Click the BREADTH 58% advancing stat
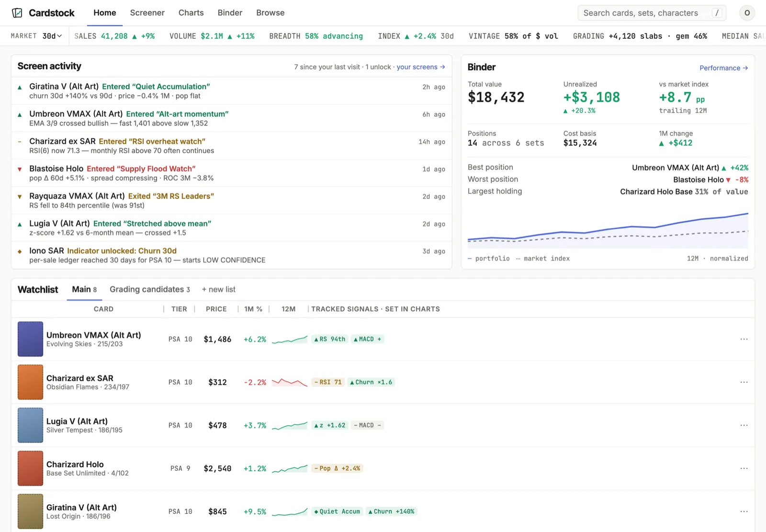Image resolution: width=766 pixels, height=532 pixels. click(x=316, y=36)
